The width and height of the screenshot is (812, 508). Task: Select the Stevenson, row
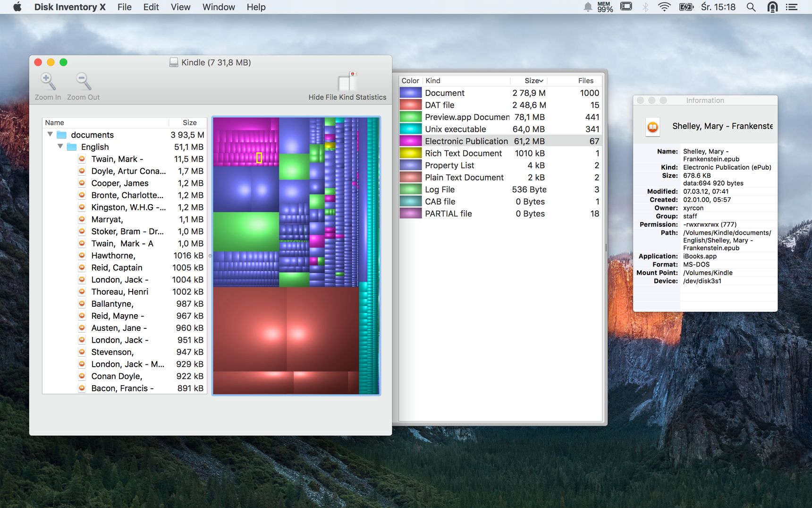125,352
